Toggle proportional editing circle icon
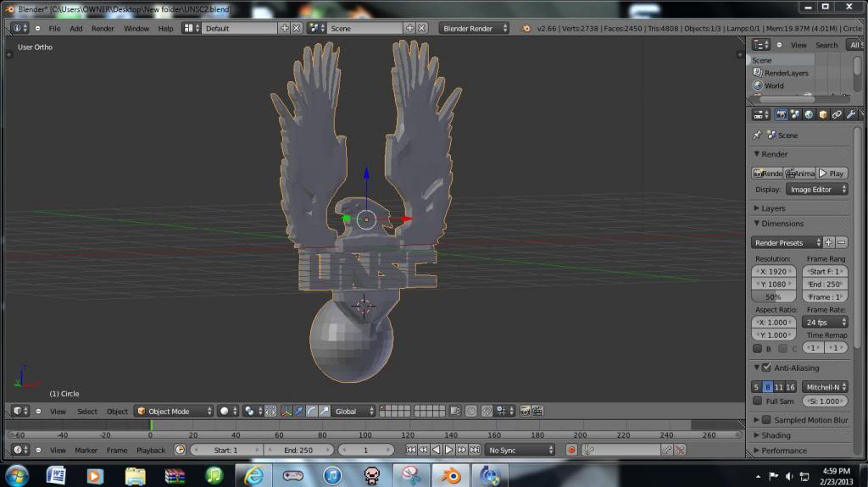868x487 pixels. point(471,411)
